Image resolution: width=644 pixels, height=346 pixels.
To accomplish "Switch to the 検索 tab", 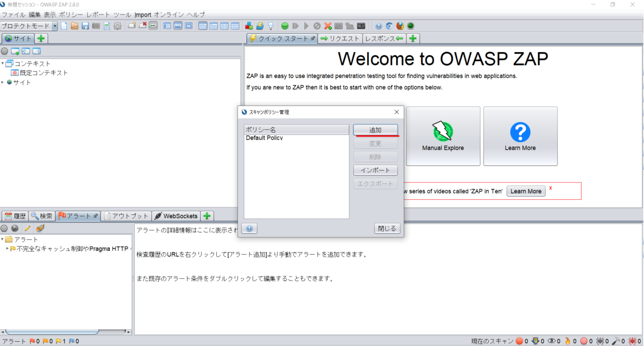I will (x=42, y=216).
